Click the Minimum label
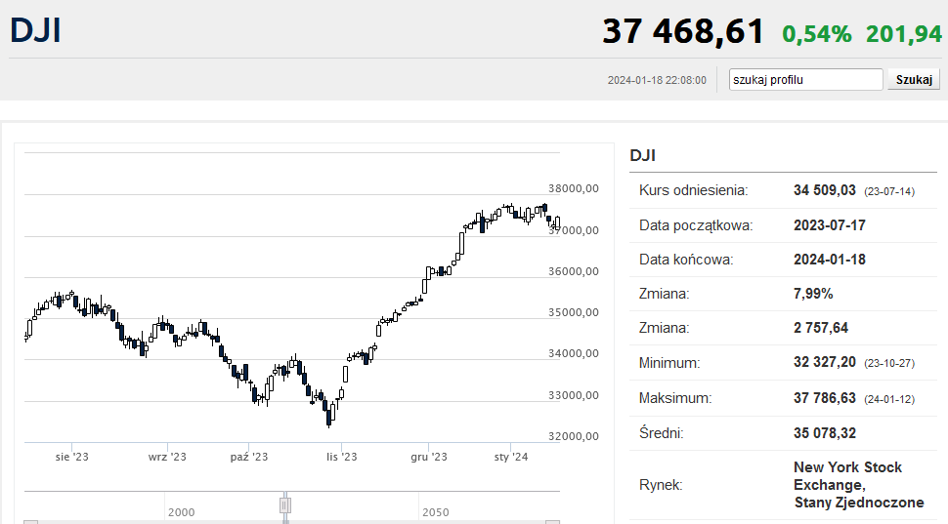The image size is (948, 524). coord(669,363)
